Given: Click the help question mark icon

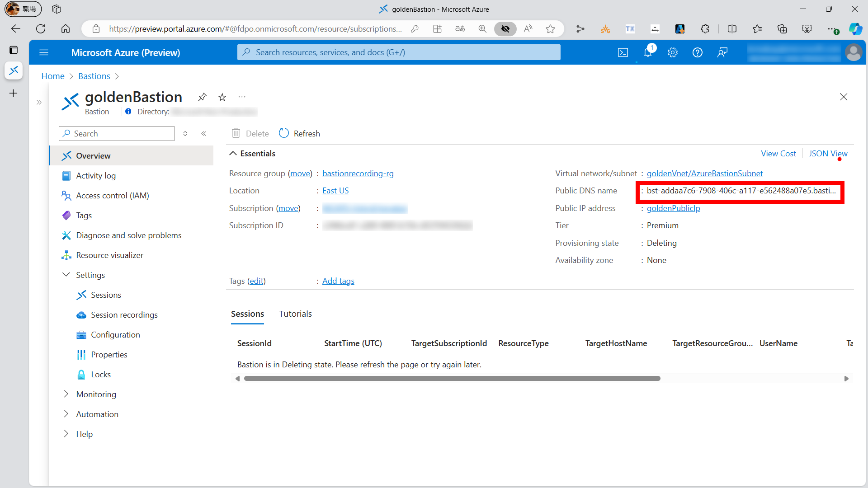Looking at the screenshot, I should pyautogui.click(x=698, y=52).
